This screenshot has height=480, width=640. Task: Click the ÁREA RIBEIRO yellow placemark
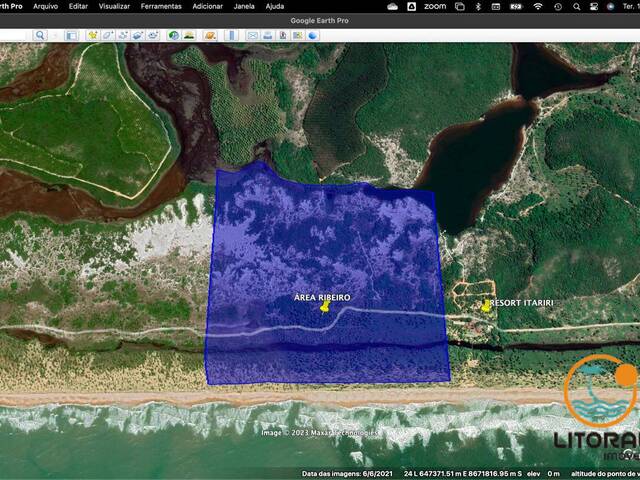point(324,309)
